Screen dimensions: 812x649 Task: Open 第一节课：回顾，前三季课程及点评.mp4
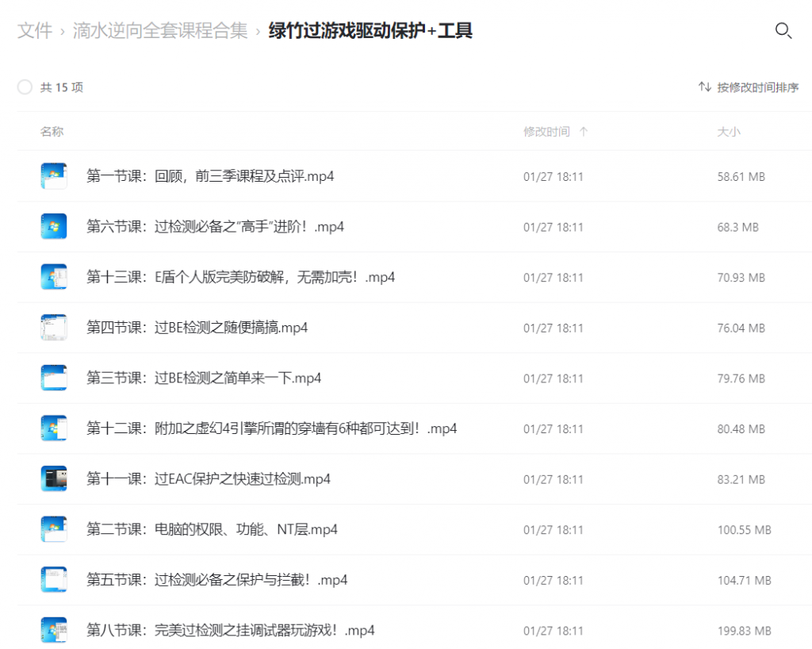[210, 176]
